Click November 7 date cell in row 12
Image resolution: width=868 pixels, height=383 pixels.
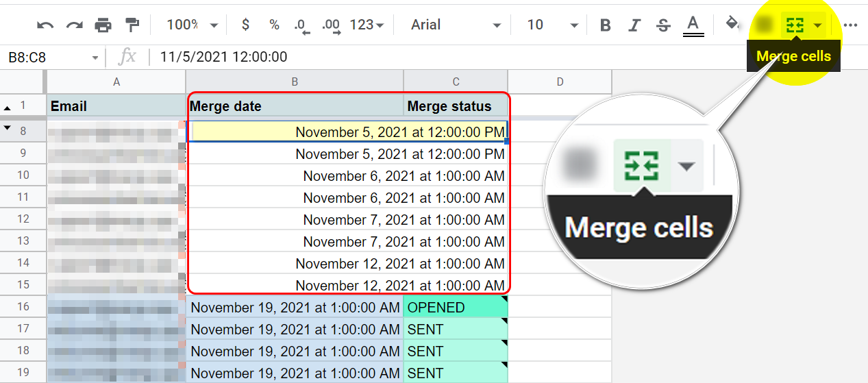[x=347, y=219]
